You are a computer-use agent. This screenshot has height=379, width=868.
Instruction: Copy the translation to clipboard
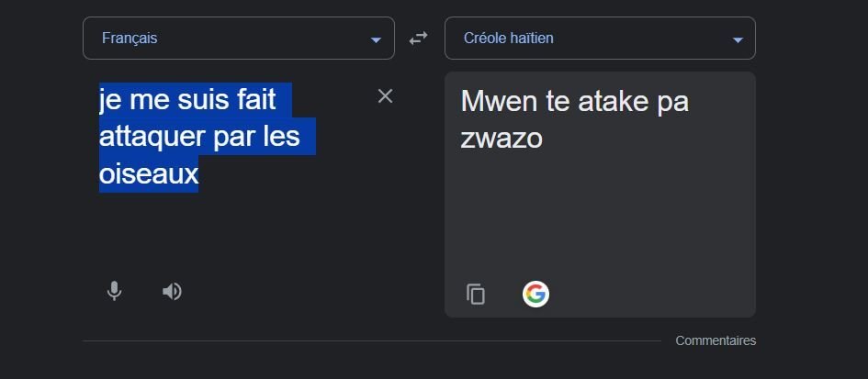[x=476, y=294]
